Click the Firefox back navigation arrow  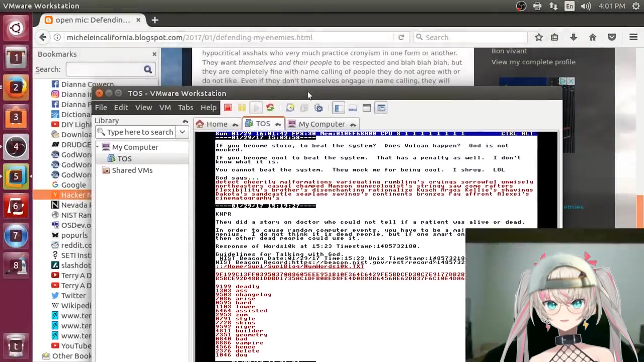(43, 37)
